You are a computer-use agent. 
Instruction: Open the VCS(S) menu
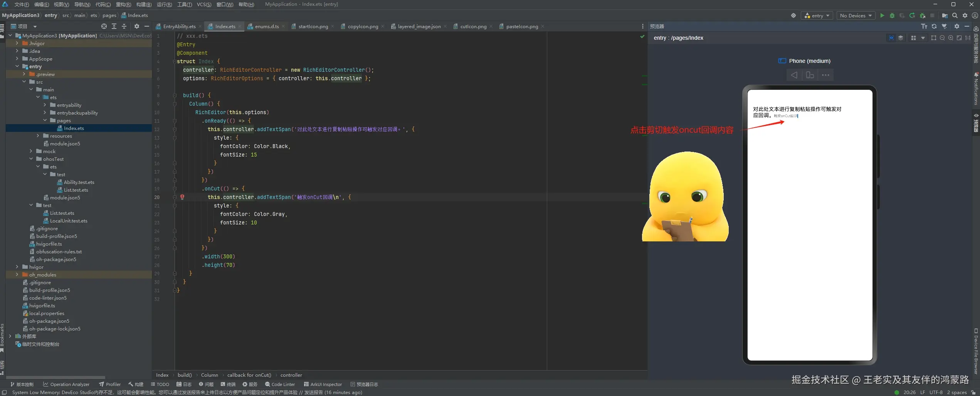204,4
